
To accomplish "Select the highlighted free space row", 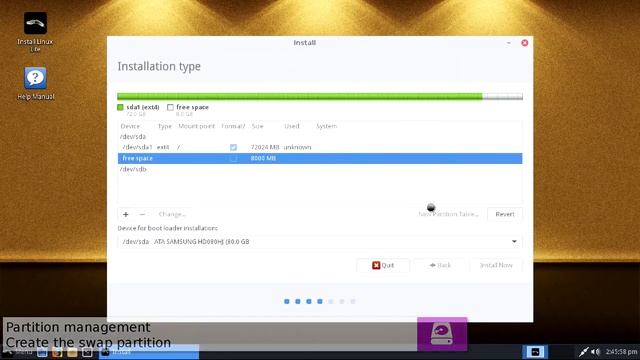I will pos(320,158).
